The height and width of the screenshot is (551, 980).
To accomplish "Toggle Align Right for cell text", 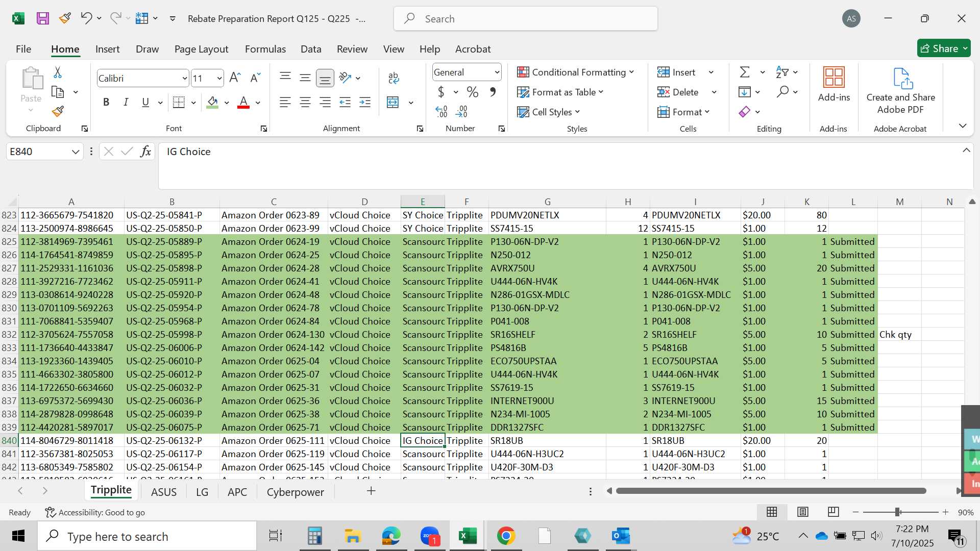I will coord(325,103).
